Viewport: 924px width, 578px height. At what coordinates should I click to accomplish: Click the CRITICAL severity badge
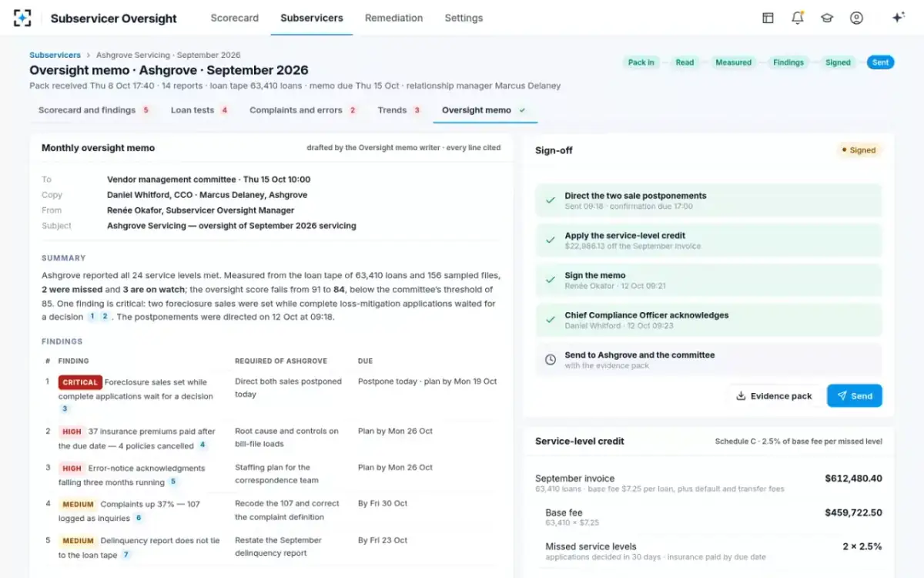pyautogui.click(x=80, y=382)
